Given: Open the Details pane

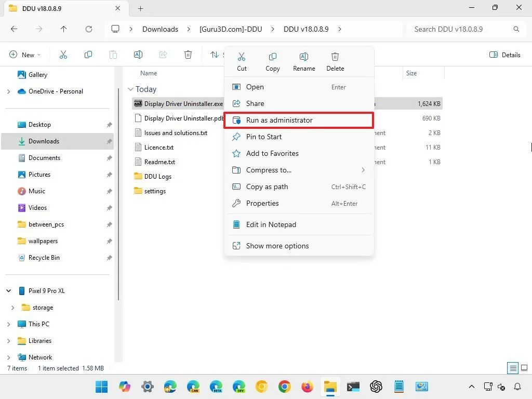Looking at the screenshot, I should tap(504, 55).
